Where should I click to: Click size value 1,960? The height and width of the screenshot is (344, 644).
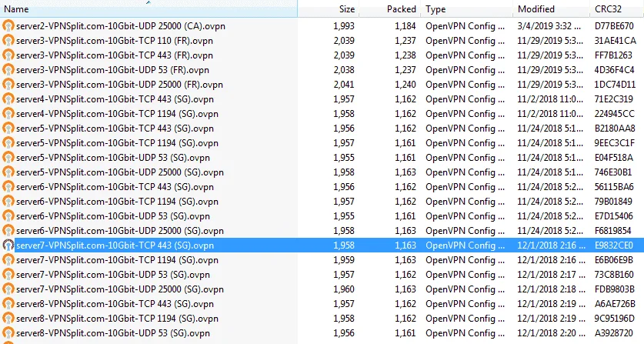344,289
